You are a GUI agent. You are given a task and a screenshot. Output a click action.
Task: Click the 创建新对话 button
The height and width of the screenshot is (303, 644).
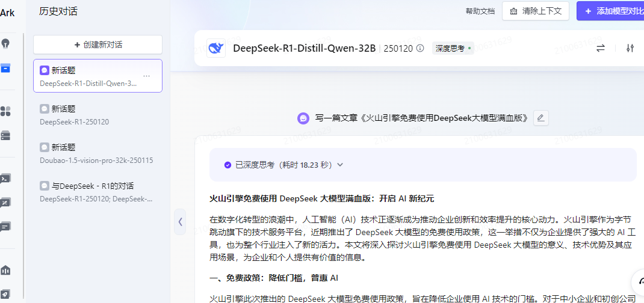[x=98, y=44]
